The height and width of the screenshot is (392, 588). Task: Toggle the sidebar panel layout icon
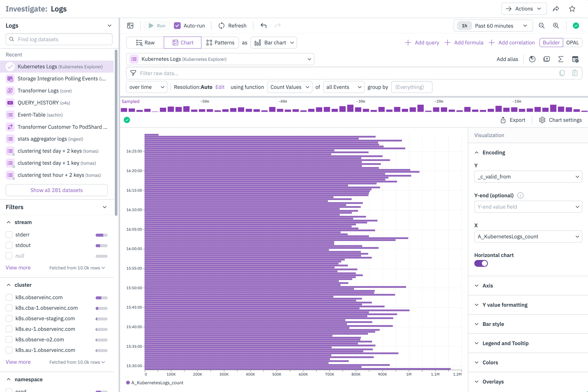(130, 25)
